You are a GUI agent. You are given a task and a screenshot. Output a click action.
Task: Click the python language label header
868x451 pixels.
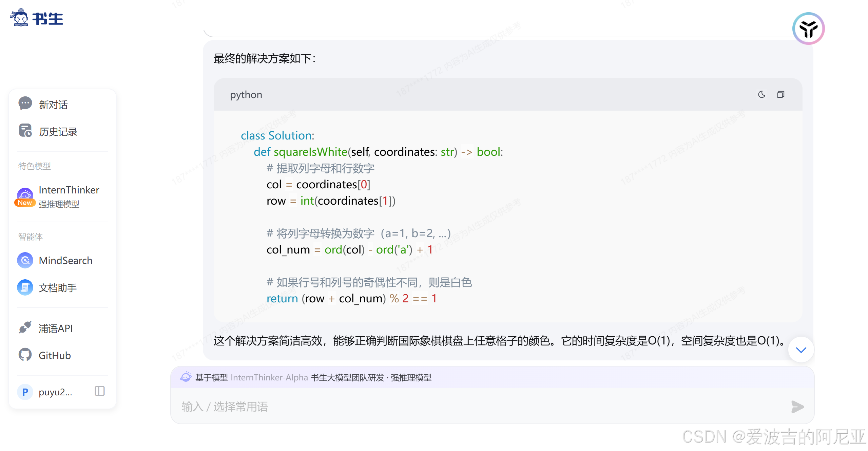246,95
